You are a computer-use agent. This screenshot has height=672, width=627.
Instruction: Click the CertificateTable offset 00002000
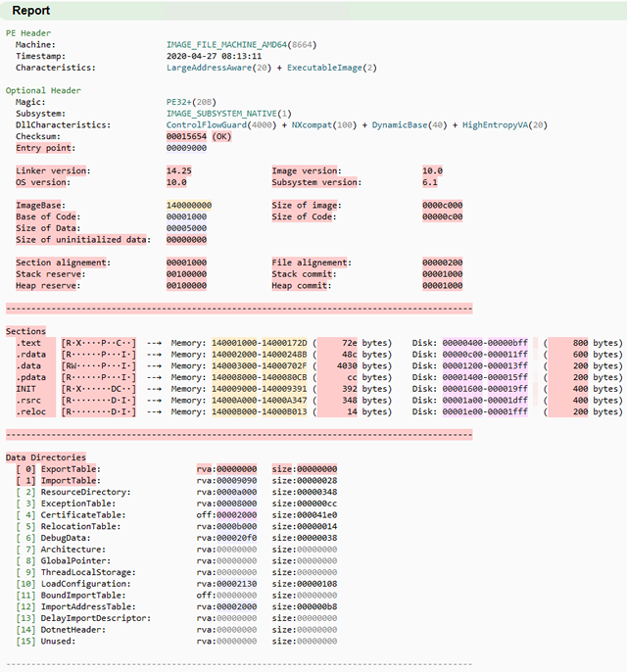click(229, 515)
